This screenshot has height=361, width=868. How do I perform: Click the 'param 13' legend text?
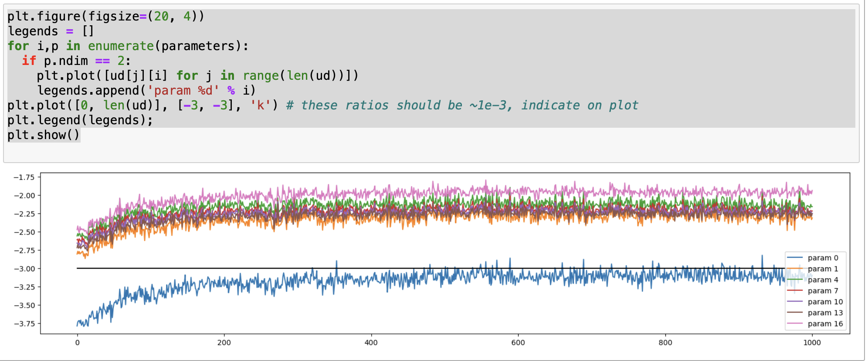(825, 313)
